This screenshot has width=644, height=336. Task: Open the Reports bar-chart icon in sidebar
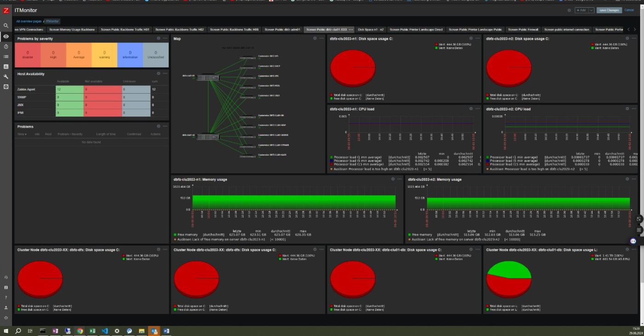point(6,67)
